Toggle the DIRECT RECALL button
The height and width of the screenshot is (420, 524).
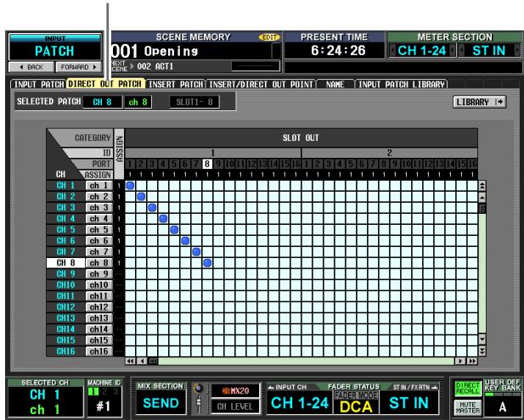click(467, 389)
